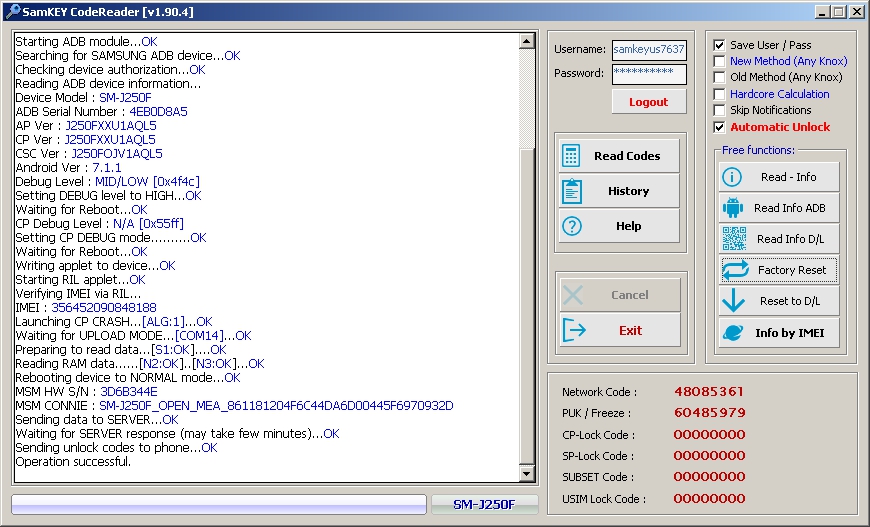Click the Reset to D/L button label
This screenshot has width=870, height=527.
coord(790,301)
